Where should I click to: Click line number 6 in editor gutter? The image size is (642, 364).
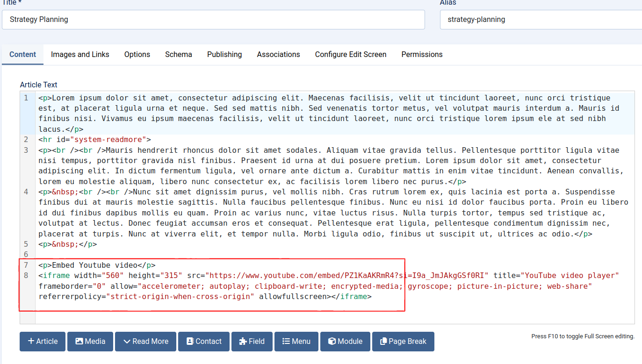(x=26, y=255)
